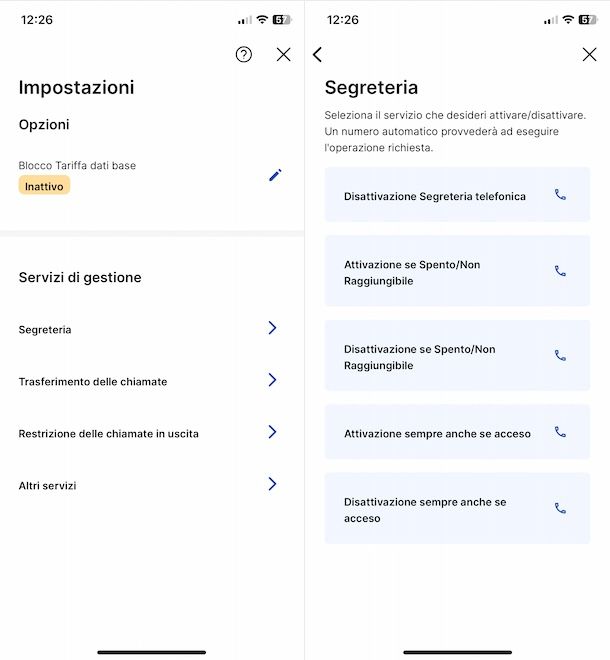Expand Altri servizi chevron
This screenshot has height=660, width=610.
272,484
